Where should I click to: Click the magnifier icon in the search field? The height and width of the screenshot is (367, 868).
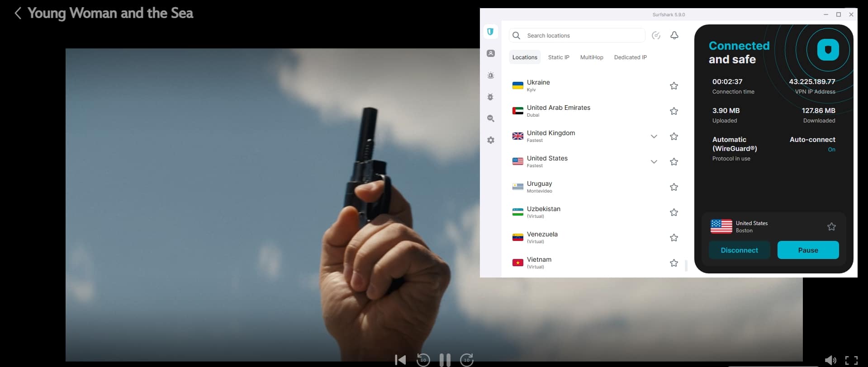pyautogui.click(x=516, y=35)
